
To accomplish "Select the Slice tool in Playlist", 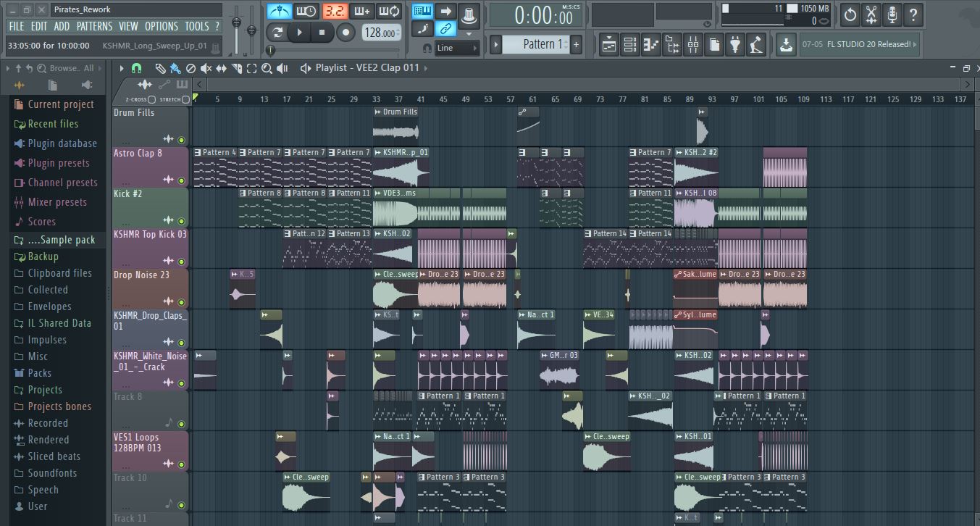I will [236, 68].
